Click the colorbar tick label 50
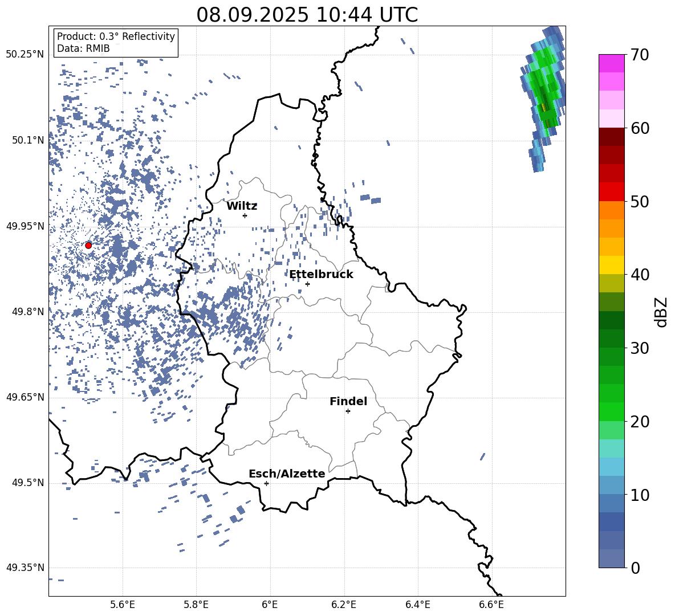The width and height of the screenshot is (675, 616). point(640,201)
